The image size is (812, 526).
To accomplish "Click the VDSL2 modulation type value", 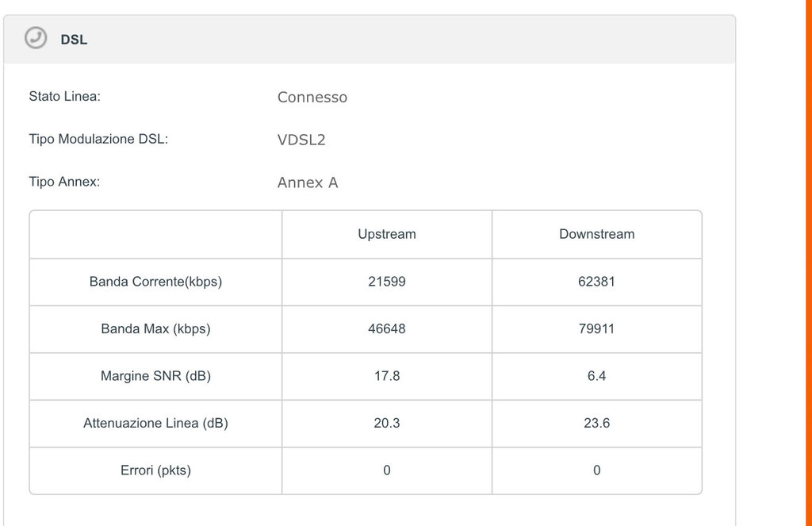I will [x=301, y=140].
